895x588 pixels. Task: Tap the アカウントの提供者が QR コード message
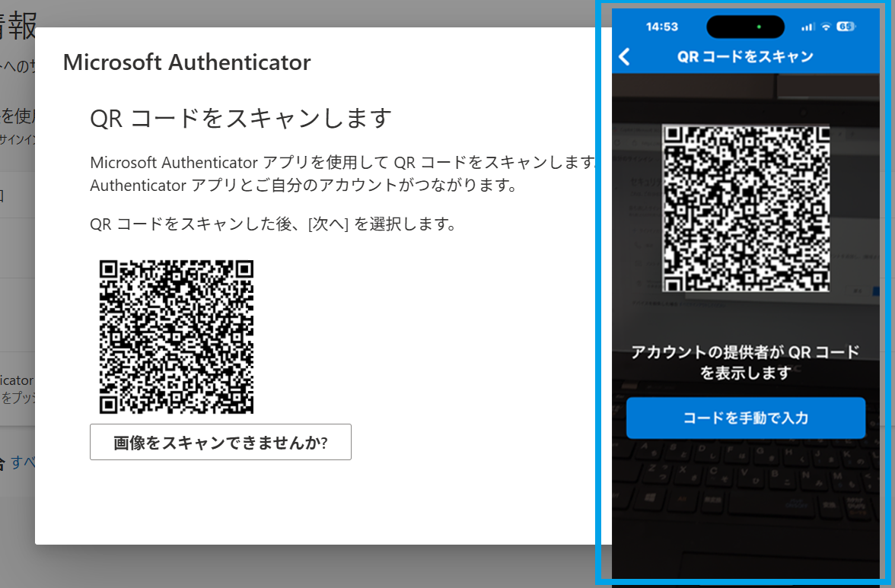(x=745, y=352)
